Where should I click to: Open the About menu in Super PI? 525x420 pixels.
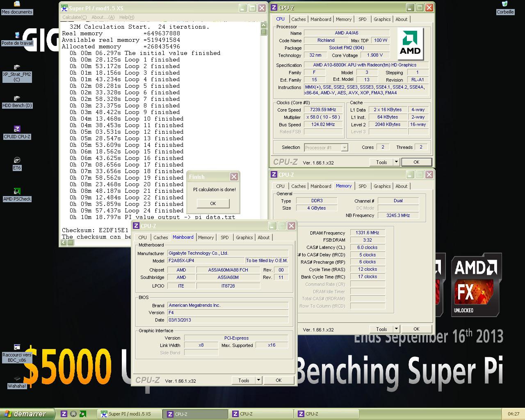point(103,17)
